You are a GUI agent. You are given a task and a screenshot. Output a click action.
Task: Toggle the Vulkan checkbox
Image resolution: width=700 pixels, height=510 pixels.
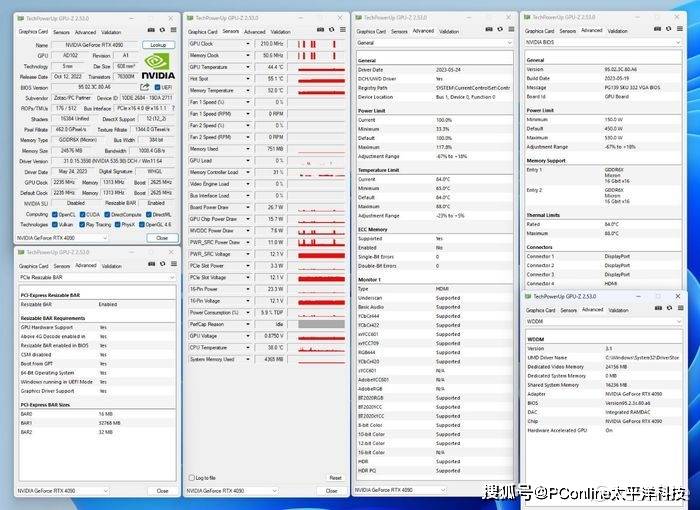pos(54,225)
